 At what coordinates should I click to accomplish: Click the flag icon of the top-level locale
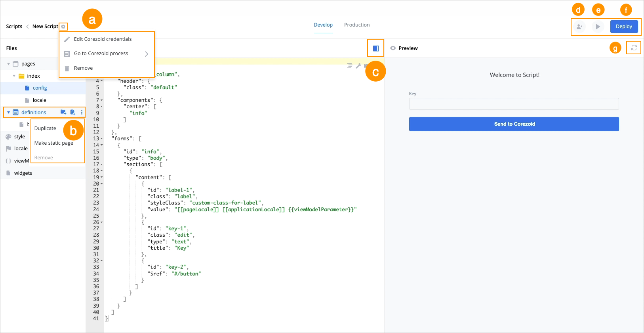coord(8,149)
